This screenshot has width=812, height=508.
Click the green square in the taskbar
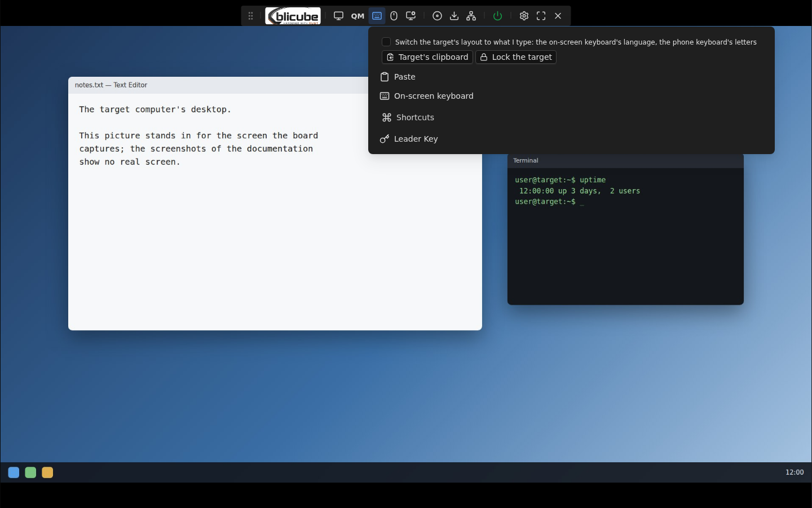point(30,472)
